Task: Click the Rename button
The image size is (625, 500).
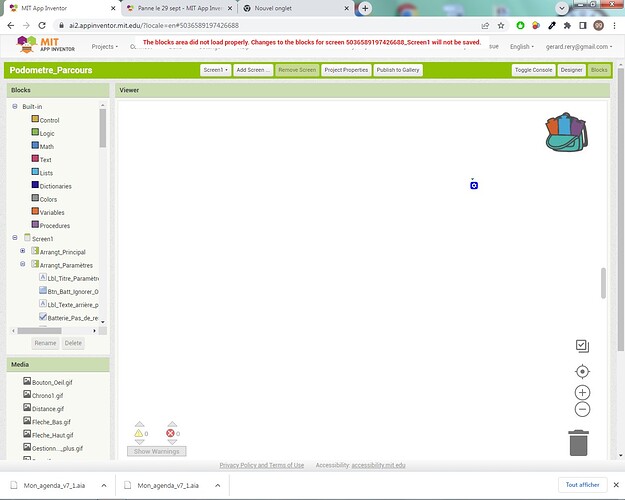Action: click(x=45, y=343)
